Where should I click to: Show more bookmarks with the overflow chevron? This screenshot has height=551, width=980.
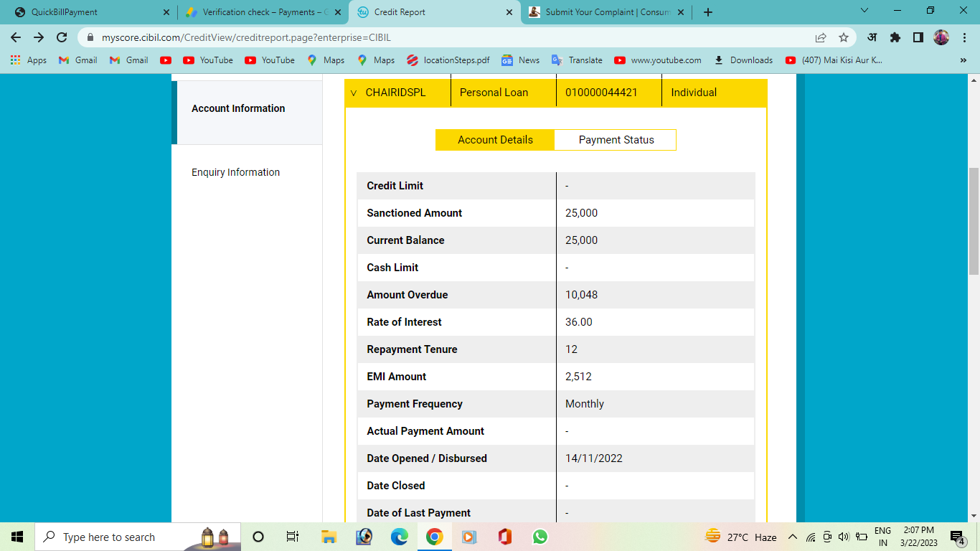point(963,60)
